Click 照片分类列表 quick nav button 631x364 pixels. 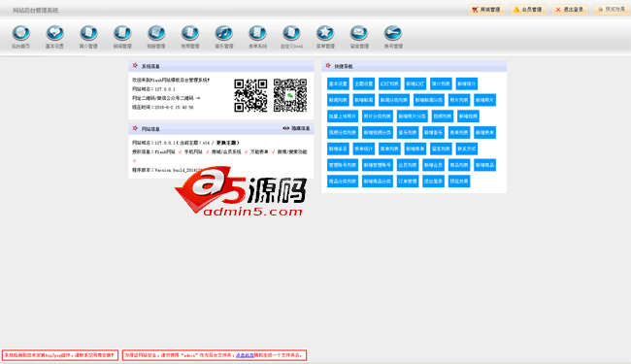378,116
